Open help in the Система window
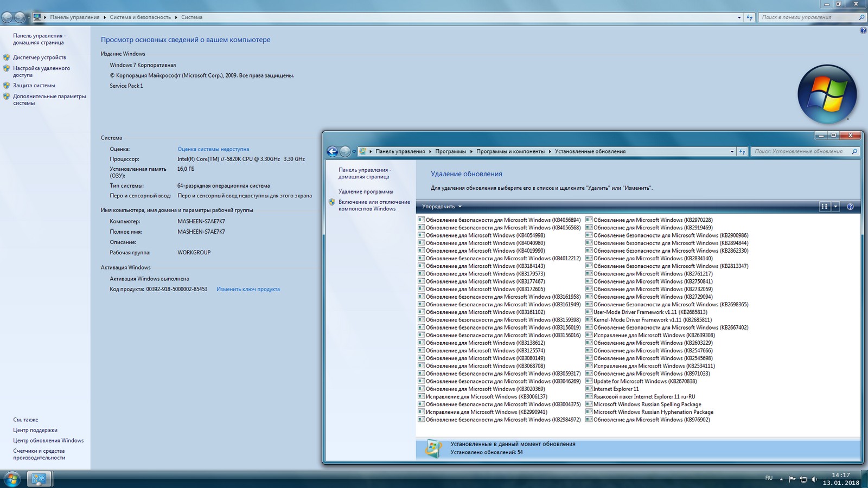 863,30
